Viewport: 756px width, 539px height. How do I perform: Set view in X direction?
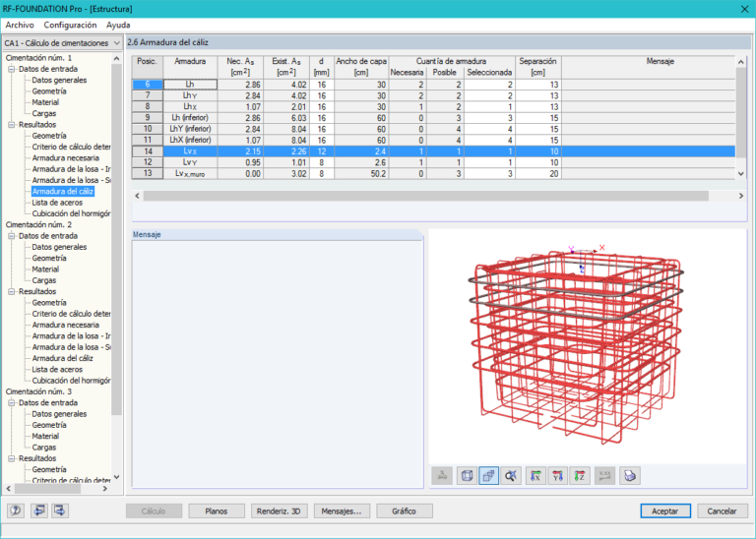535,476
